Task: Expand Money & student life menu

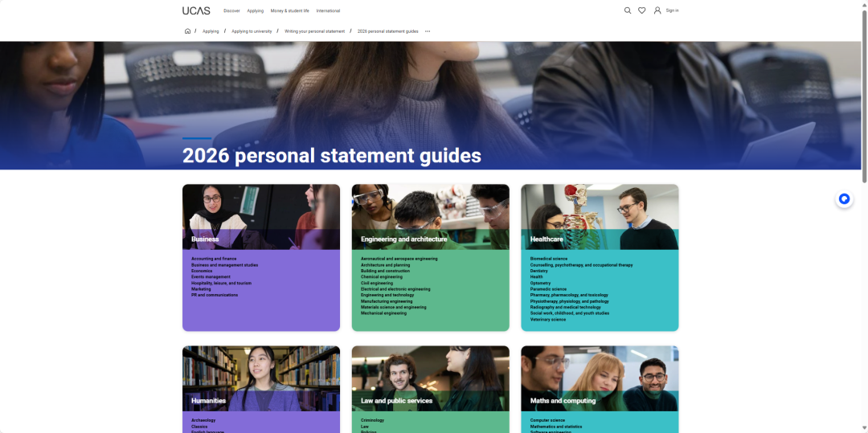Action: tap(289, 10)
